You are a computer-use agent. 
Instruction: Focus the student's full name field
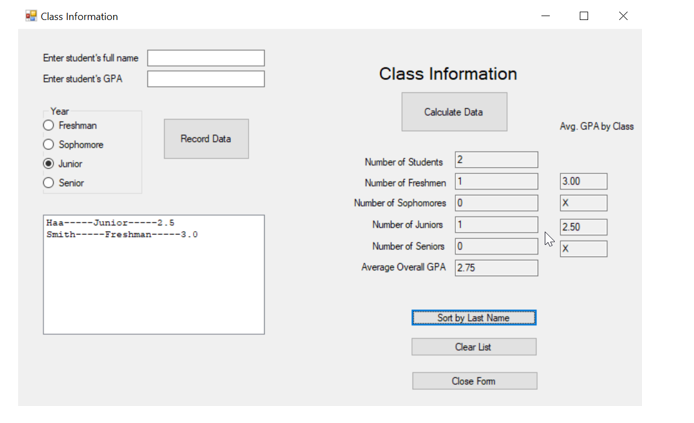[x=206, y=58]
